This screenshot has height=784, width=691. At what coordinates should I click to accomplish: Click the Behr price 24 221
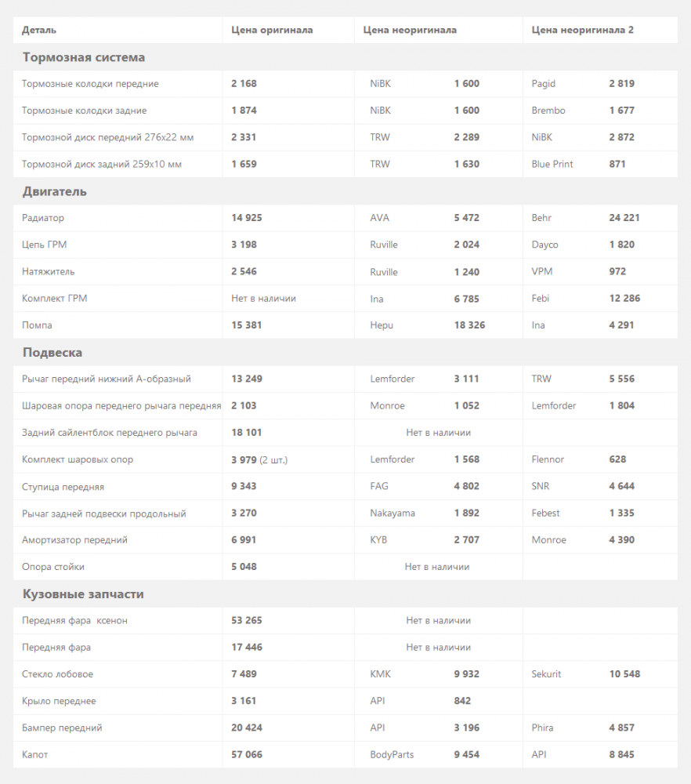624,218
